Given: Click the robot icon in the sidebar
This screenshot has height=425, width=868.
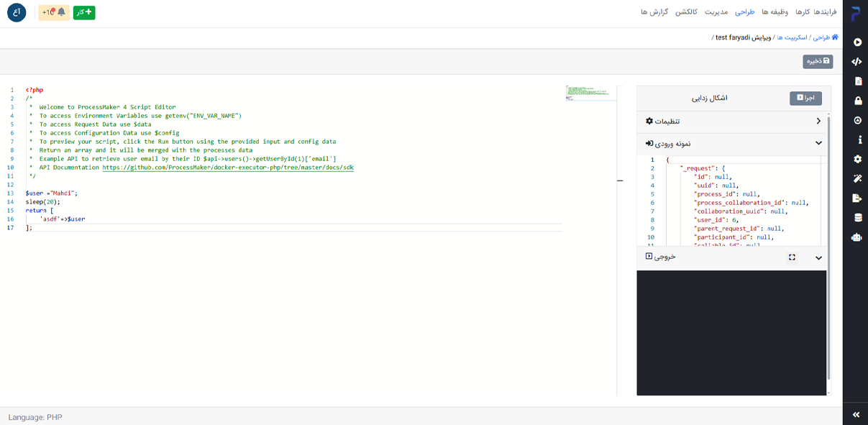Looking at the screenshot, I should pos(857,237).
